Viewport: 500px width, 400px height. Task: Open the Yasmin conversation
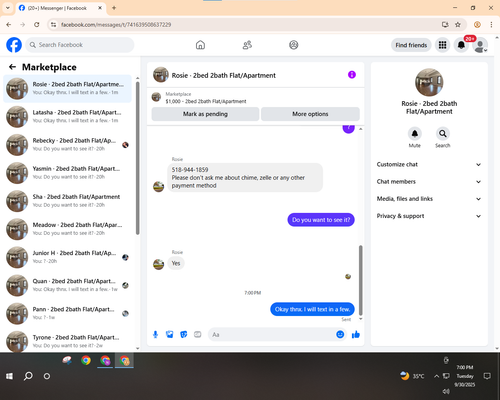tap(67, 173)
